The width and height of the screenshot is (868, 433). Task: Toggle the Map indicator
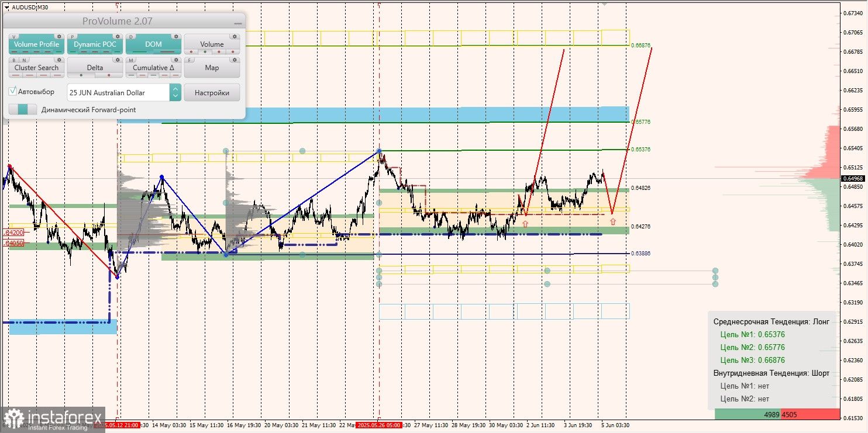coord(212,68)
